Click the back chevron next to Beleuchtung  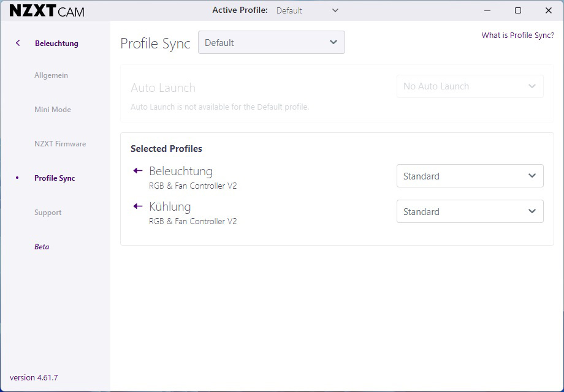pyautogui.click(x=18, y=43)
